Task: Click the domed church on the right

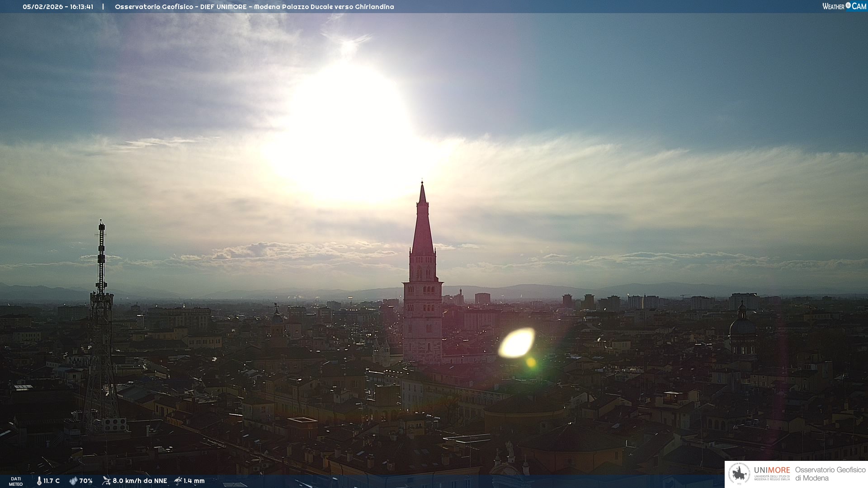Action: 742,328
